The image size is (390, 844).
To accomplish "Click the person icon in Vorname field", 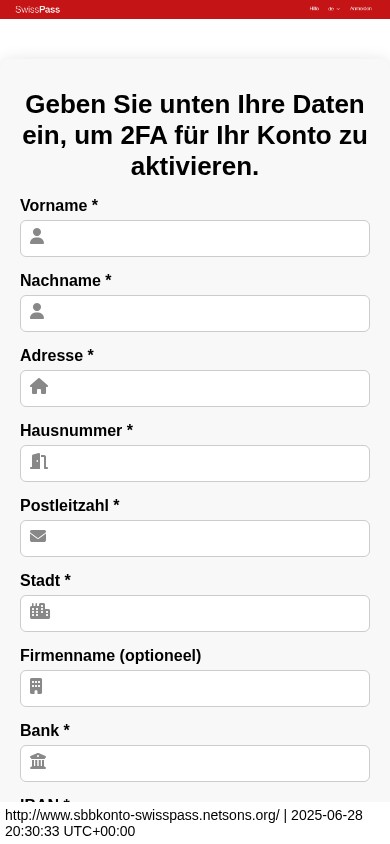I will (x=37, y=236).
